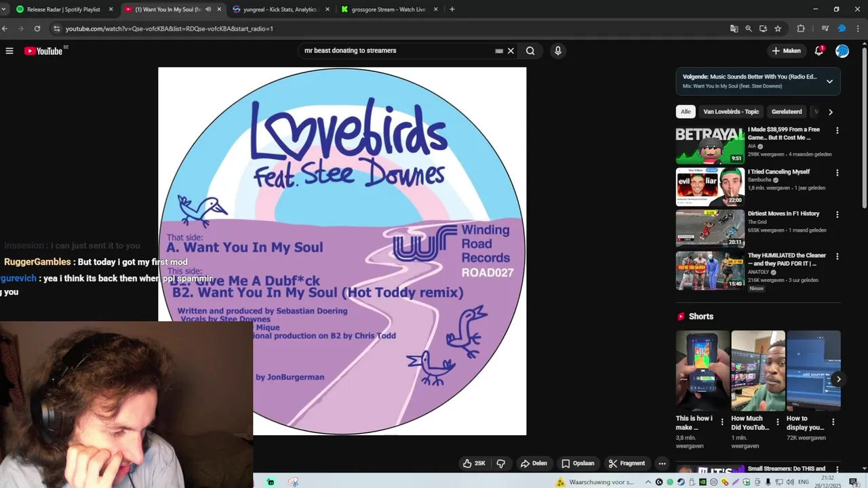Show hidden system tray icons chevron
The width and height of the screenshot is (868, 488).
pyautogui.click(x=648, y=483)
